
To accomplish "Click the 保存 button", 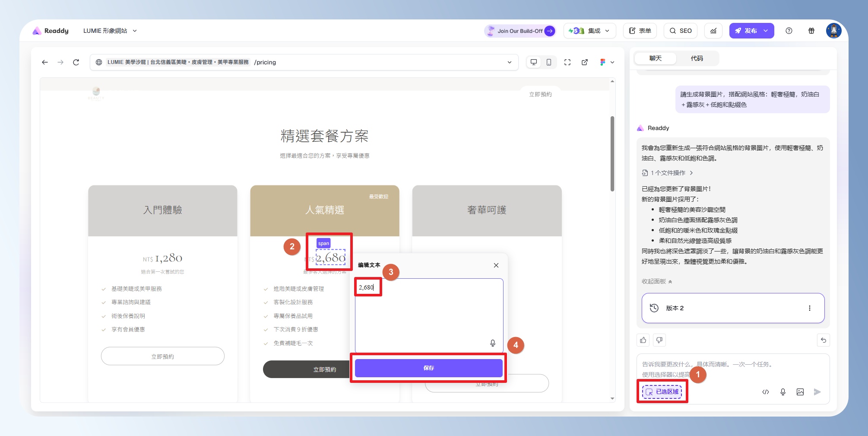I will (428, 368).
